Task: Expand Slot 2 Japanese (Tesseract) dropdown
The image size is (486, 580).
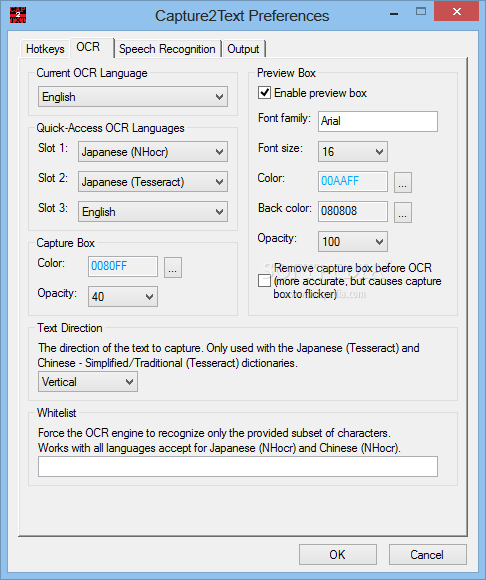Action: tap(153, 182)
